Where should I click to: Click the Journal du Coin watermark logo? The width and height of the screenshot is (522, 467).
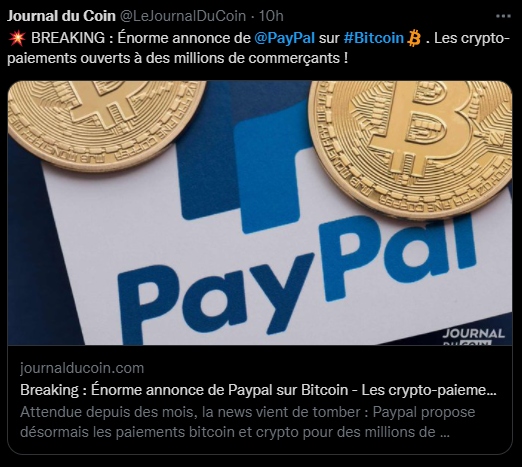point(473,337)
